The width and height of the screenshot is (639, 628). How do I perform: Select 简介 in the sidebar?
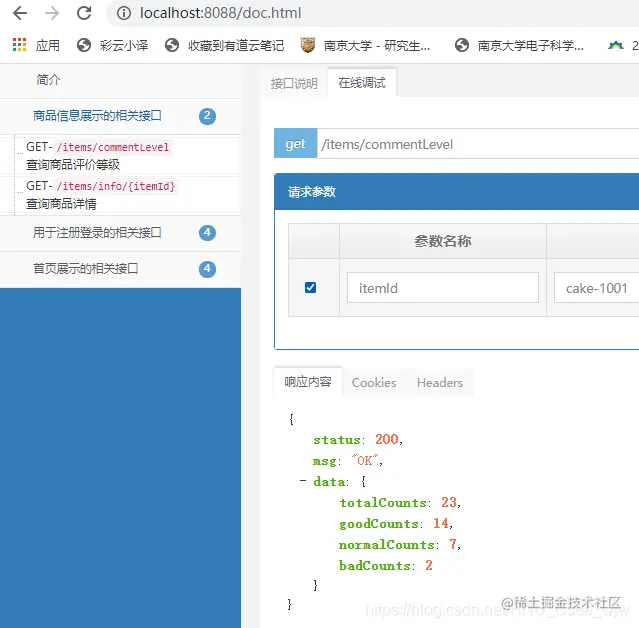[48, 79]
